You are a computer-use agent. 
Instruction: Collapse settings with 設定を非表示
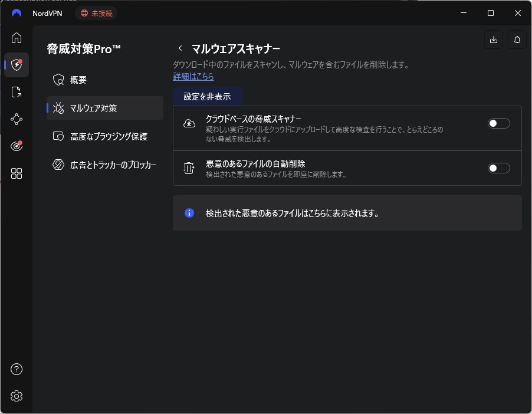[207, 97]
